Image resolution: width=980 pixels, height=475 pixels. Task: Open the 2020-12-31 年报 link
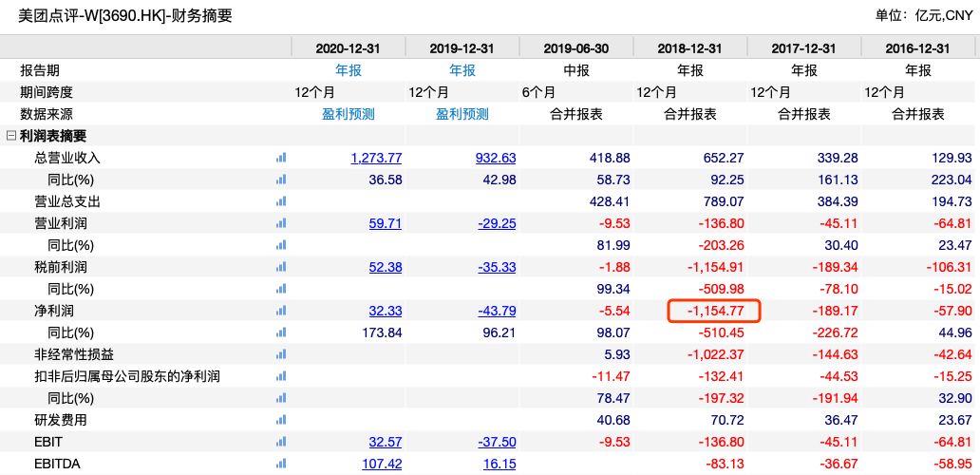click(x=348, y=70)
